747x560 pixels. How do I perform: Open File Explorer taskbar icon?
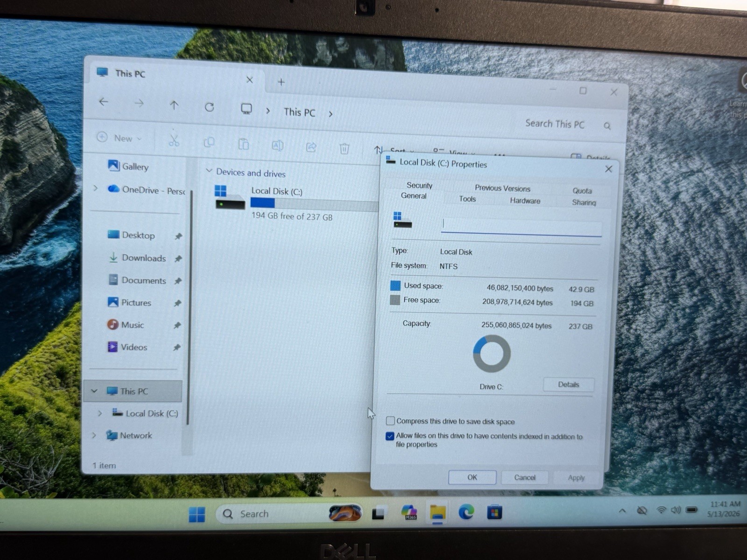tap(437, 512)
